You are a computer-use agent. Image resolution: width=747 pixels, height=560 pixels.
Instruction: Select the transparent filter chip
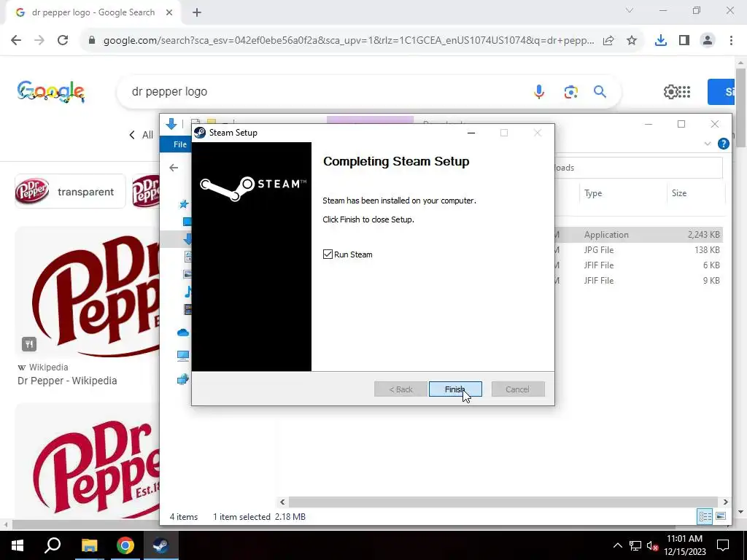[70, 192]
